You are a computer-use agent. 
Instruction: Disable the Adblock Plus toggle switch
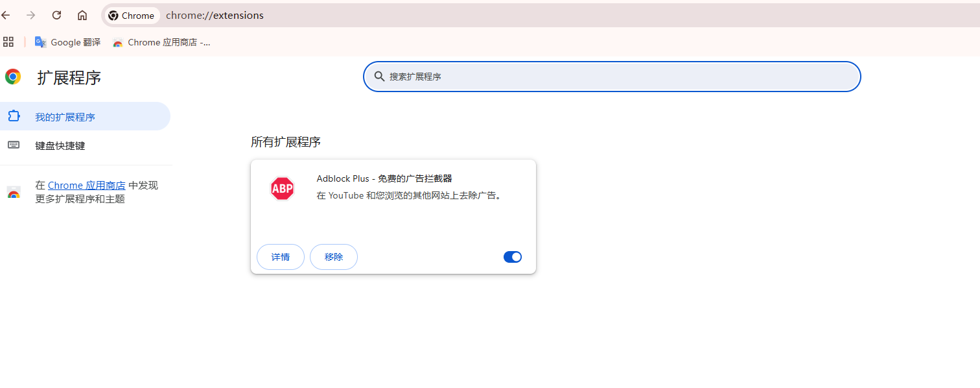coord(513,257)
